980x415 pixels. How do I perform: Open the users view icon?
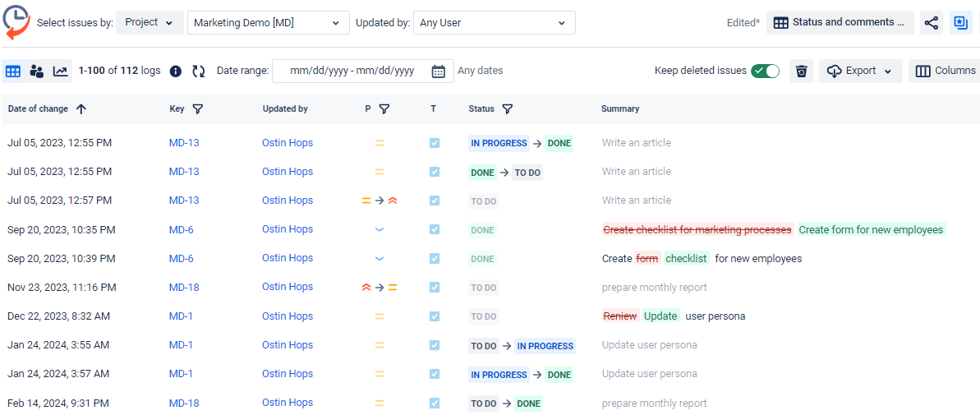pos(37,71)
